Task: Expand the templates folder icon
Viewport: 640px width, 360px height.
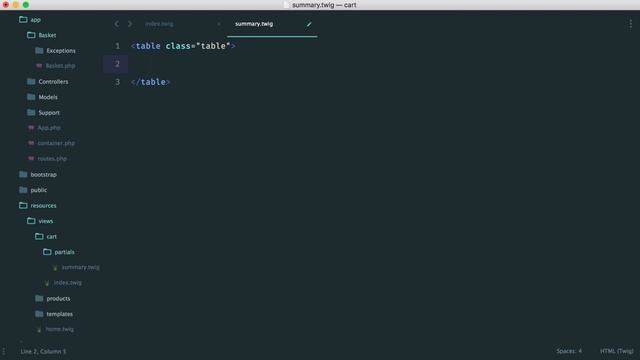Action: pyautogui.click(x=39, y=314)
